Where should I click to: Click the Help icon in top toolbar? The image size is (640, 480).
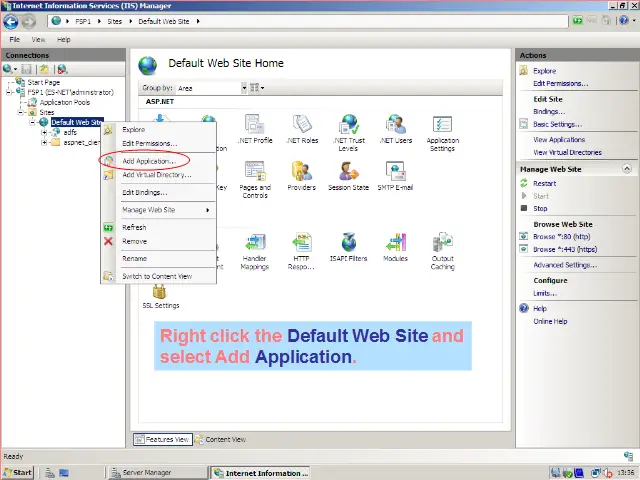tap(623, 20)
